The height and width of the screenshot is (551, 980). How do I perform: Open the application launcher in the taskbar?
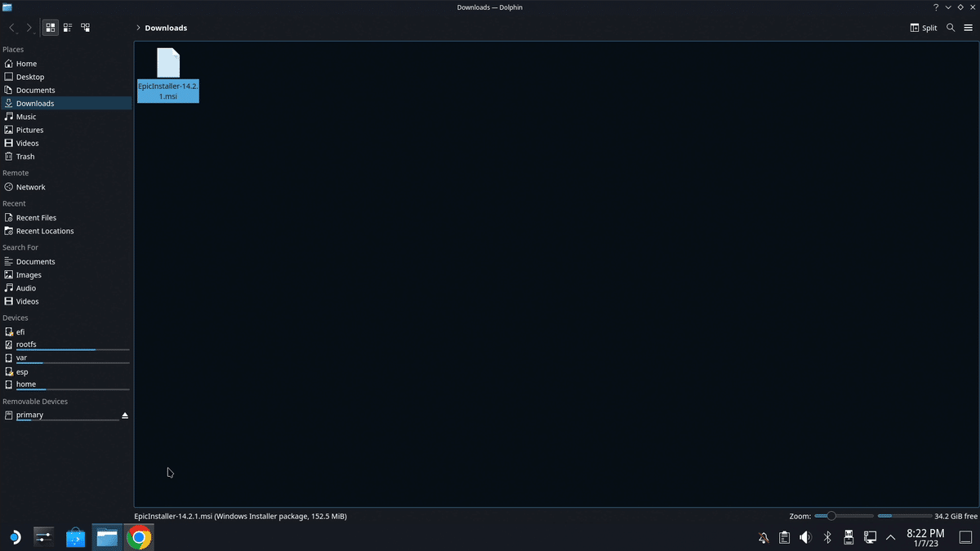click(x=15, y=537)
